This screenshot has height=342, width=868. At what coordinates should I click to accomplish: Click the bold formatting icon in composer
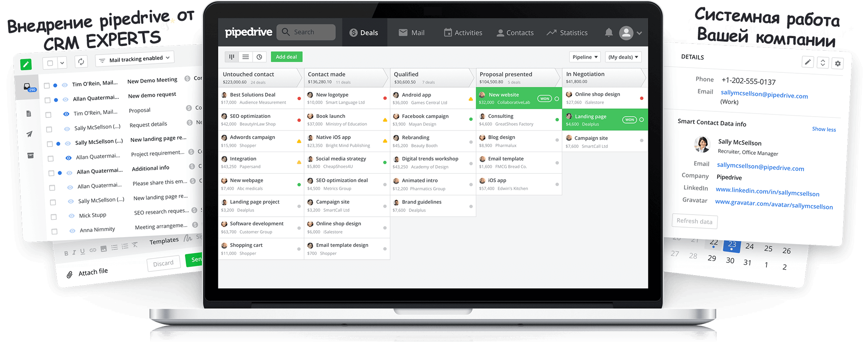point(66,254)
